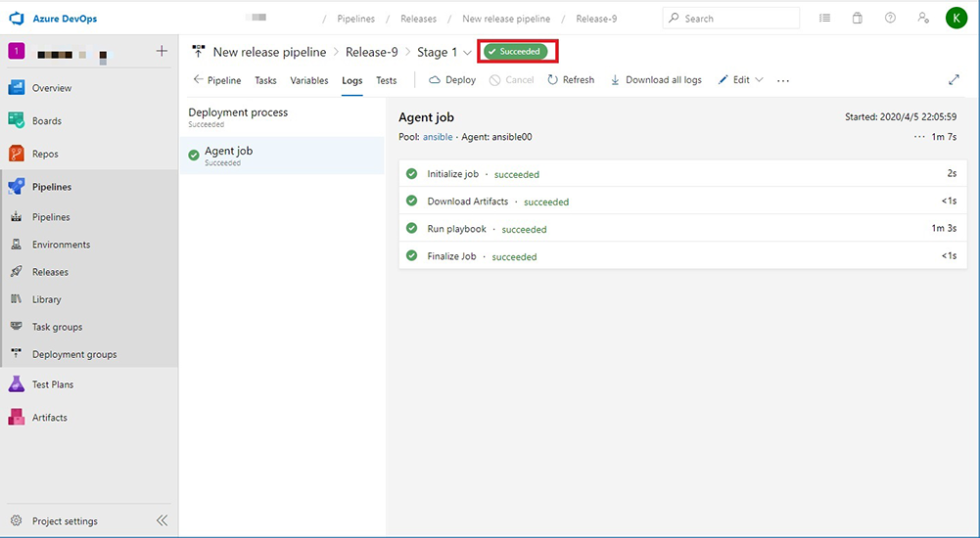The width and height of the screenshot is (980, 538).
Task: Open the Stage 1 dropdown chevron
Action: pos(467,53)
